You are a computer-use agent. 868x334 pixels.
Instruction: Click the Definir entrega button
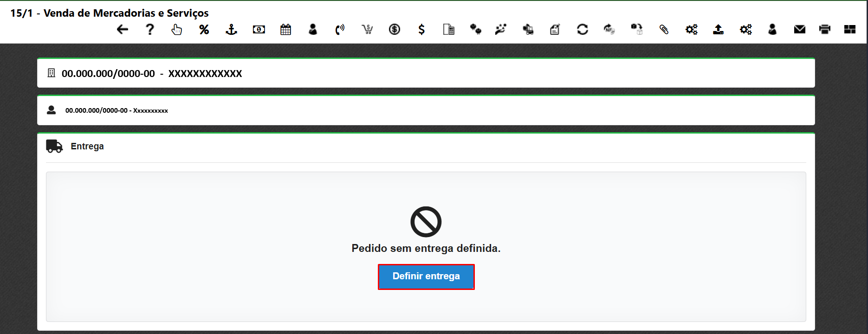pyautogui.click(x=426, y=276)
